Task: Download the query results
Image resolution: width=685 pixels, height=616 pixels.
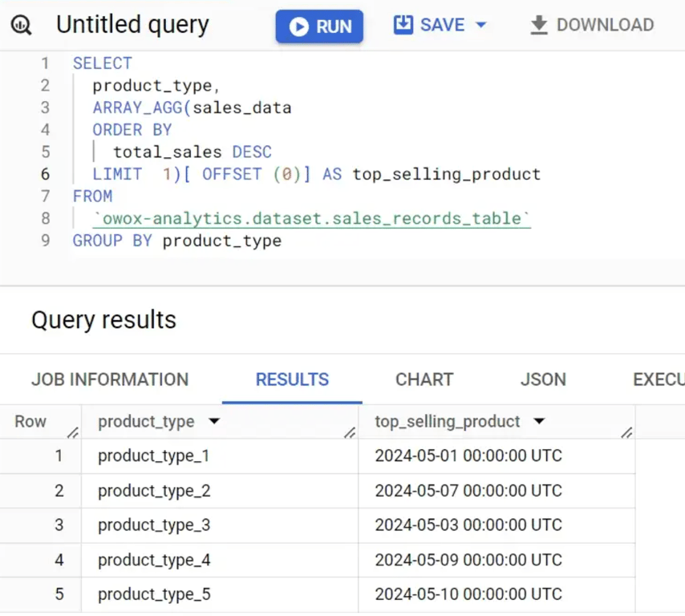Action: click(x=592, y=25)
